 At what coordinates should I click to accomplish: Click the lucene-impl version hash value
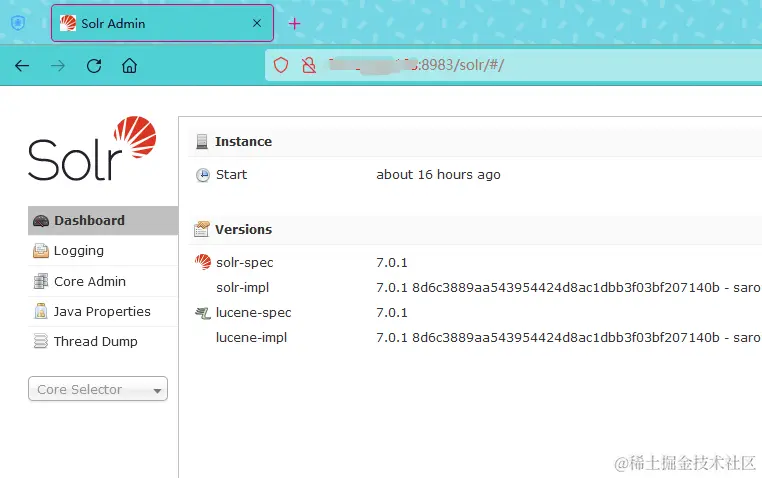click(569, 338)
